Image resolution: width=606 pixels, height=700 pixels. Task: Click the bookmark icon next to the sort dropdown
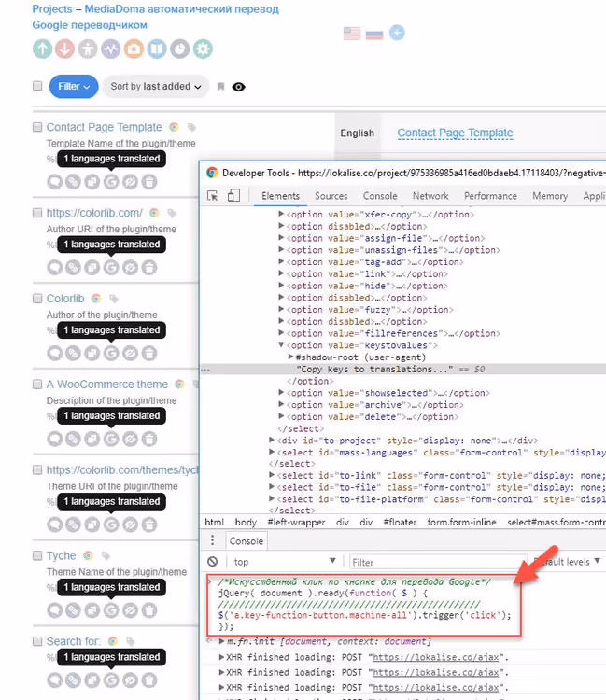coord(220,87)
